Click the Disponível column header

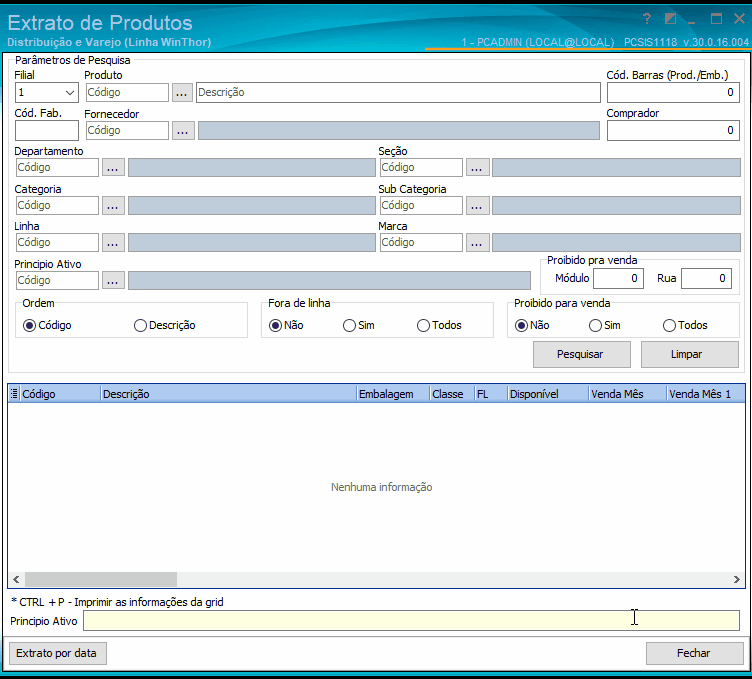point(549,394)
